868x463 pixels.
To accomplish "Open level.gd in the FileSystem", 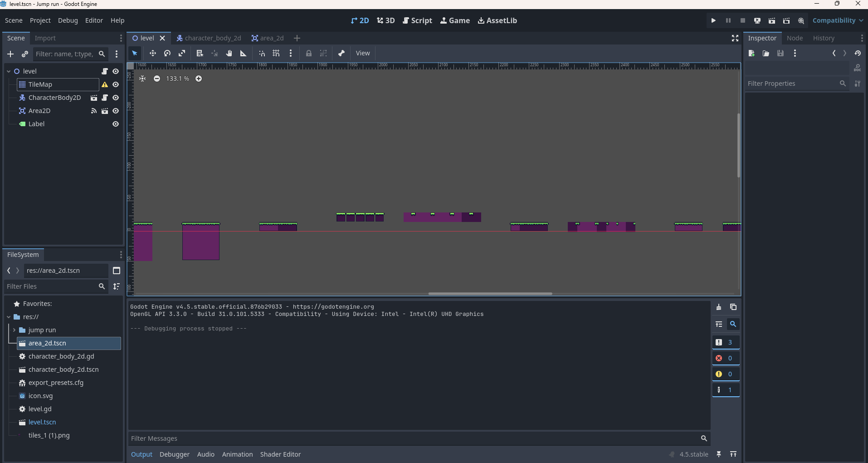I will (x=40, y=409).
